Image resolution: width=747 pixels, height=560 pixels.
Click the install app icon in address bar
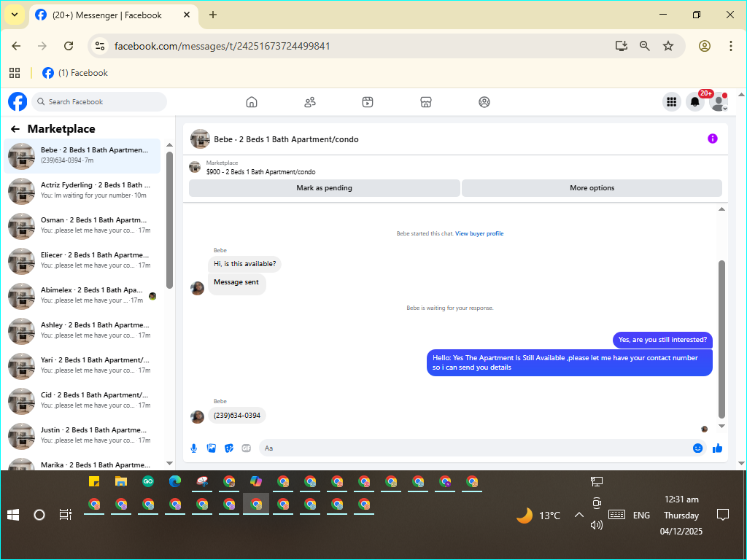(x=622, y=46)
